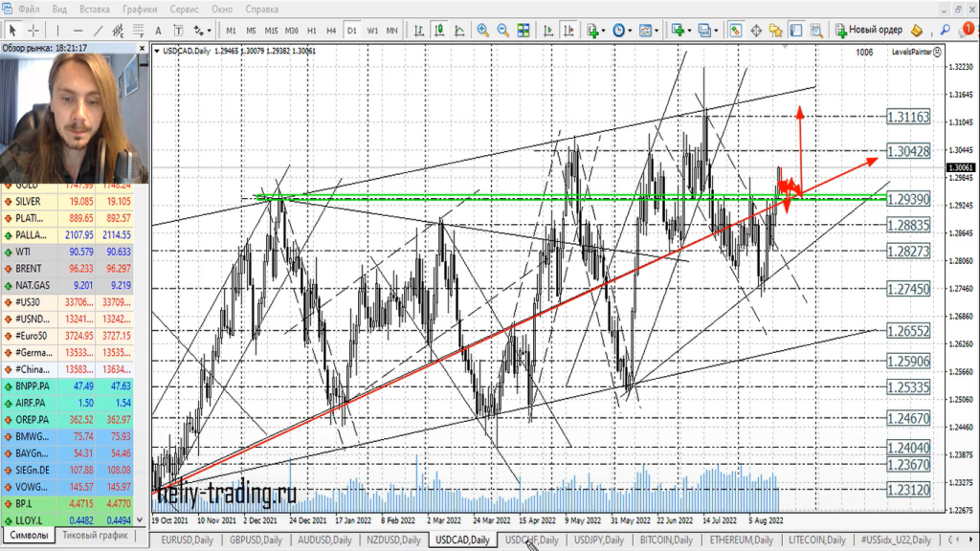Open the tile windows grid icon
The height and width of the screenshot is (551, 980).
(x=523, y=30)
